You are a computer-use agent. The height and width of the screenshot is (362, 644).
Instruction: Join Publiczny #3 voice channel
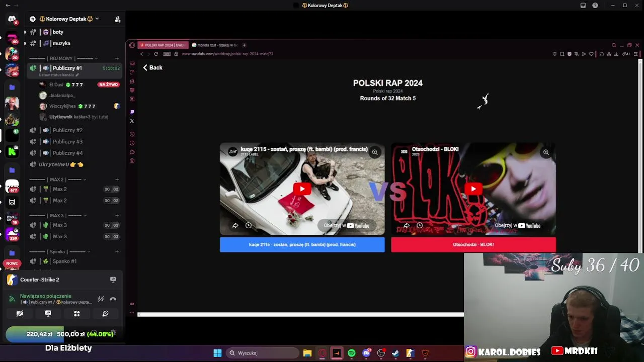[74, 142]
